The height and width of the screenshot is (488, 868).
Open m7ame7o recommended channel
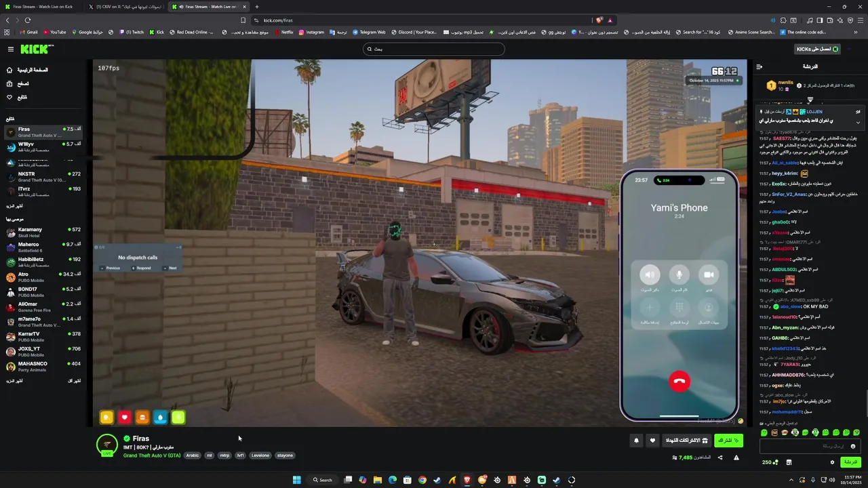(43, 321)
